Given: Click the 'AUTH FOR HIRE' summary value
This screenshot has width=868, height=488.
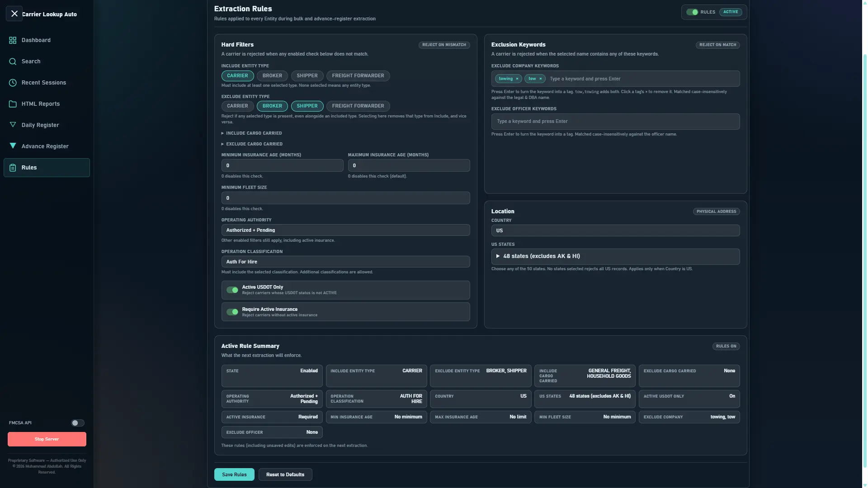Looking at the screenshot, I should 411,399.
